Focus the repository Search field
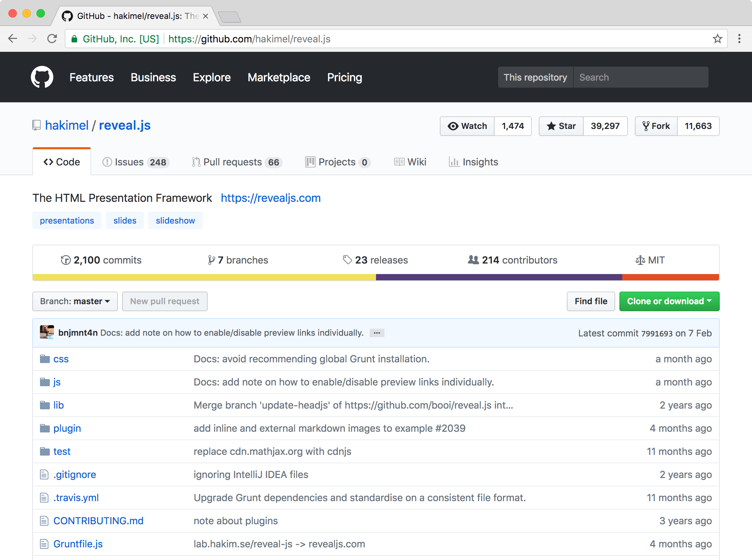752x560 pixels. (640, 77)
